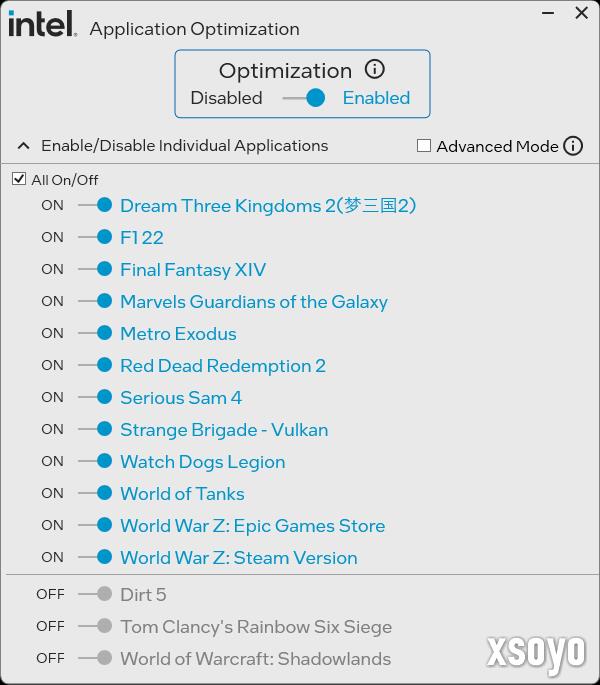
Task: Toggle the main Optimization Enabled switch
Action: pos(304,98)
